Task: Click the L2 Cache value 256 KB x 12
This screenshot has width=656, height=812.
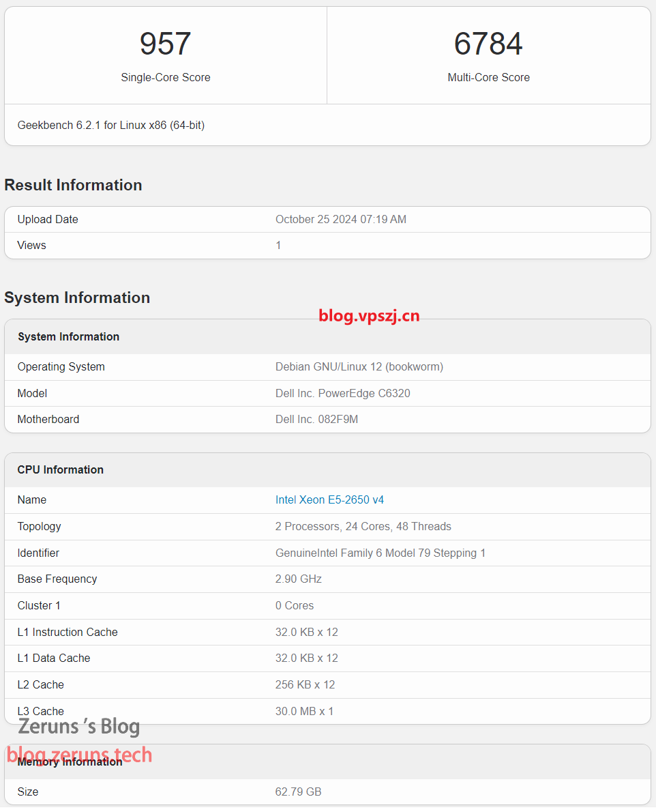Action: click(305, 685)
